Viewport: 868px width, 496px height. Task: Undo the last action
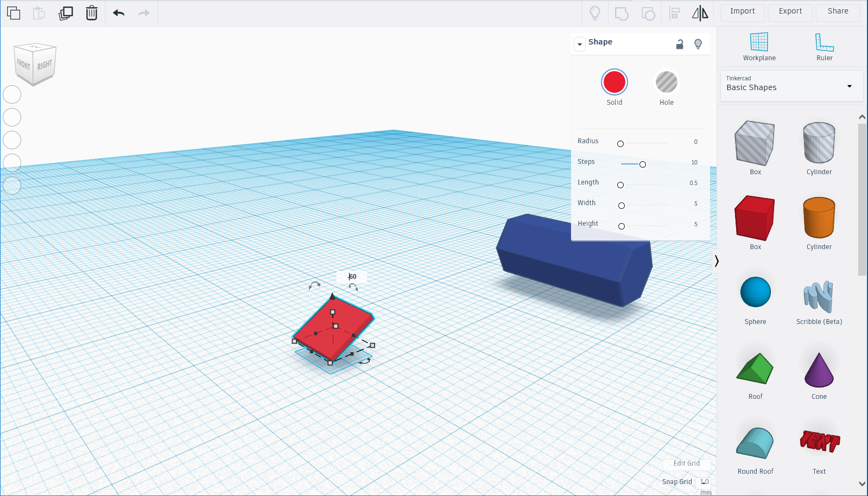pyautogui.click(x=119, y=13)
